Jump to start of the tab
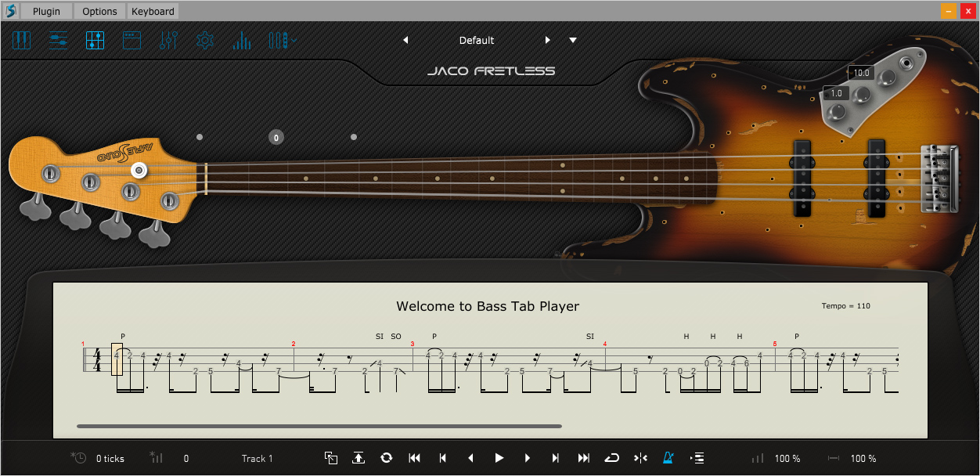Screen dimensions: 980x476 coord(415,458)
